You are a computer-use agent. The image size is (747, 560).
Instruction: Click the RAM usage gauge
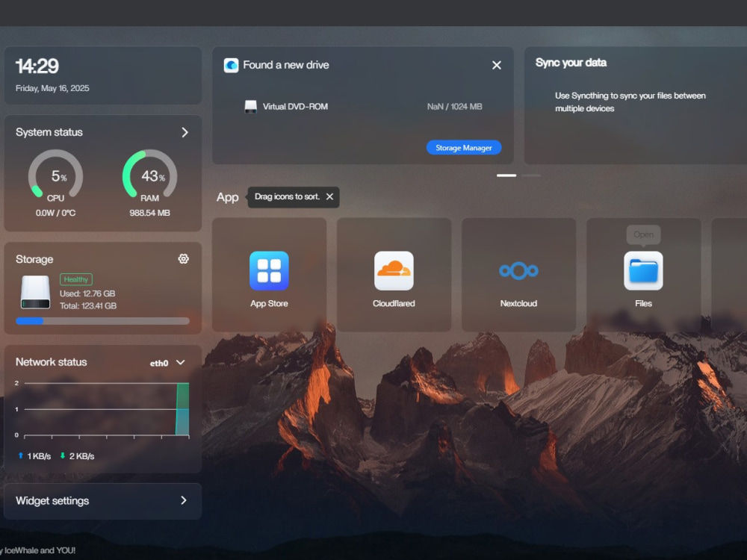[149, 174]
